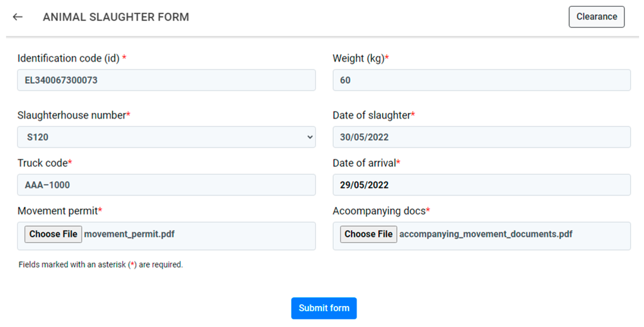This screenshot has width=644, height=327.
Task: Click the movement_permit.pdf file name
Action: (129, 234)
